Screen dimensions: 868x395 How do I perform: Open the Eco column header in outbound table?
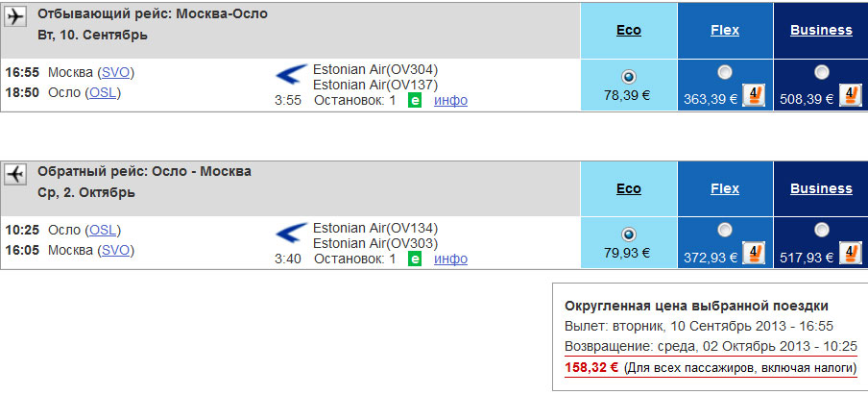point(629,30)
